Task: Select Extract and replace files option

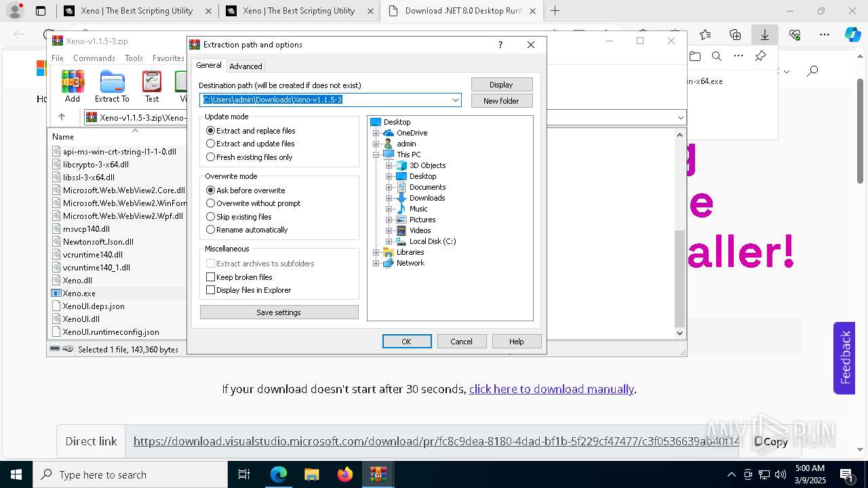Action: point(251,131)
